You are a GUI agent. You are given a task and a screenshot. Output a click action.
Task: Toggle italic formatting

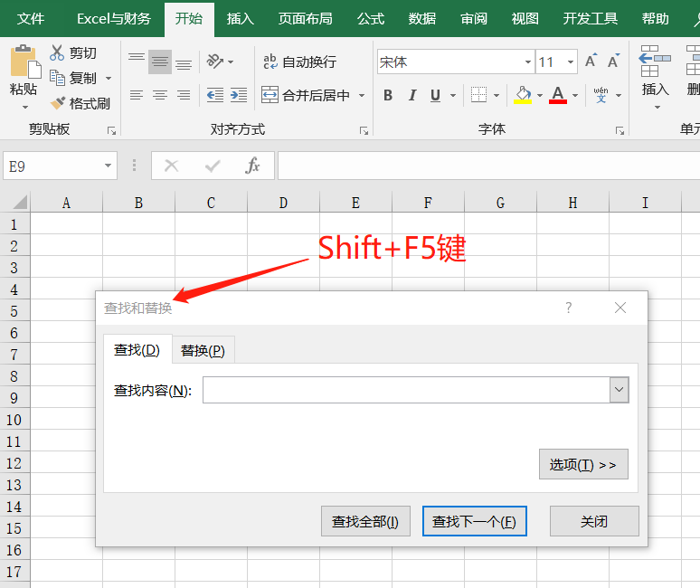[412, 95]
